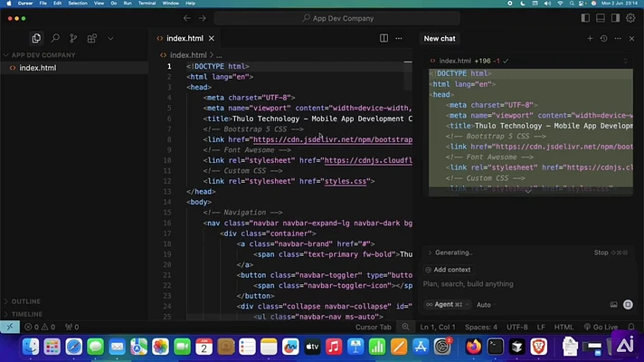Click the Add context button
This screenshot has height=362, width=644.
448,270
